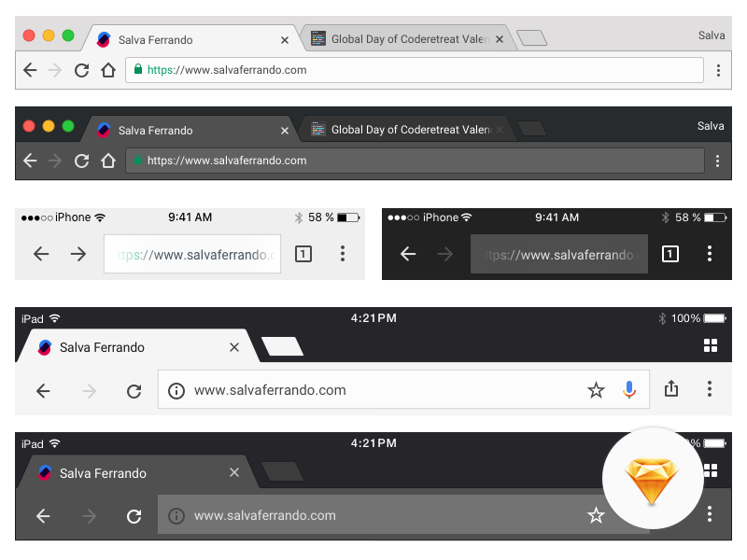Open sharing via the share icon on iPad toolbar
Viewport: 747px width, 560px height.
click(x=670, y=389)
